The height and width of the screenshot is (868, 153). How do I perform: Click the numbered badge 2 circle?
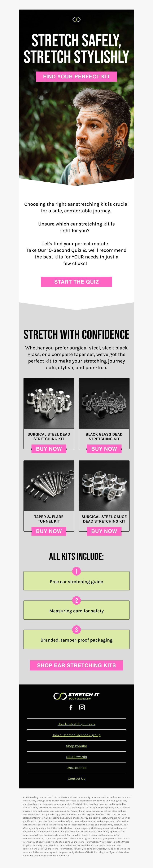[76, 601]
